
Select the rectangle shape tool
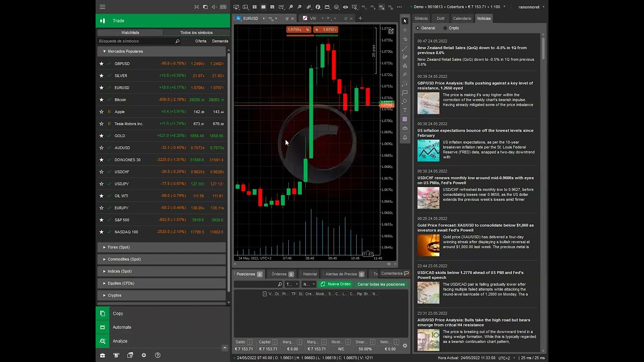tap(405, 93)
